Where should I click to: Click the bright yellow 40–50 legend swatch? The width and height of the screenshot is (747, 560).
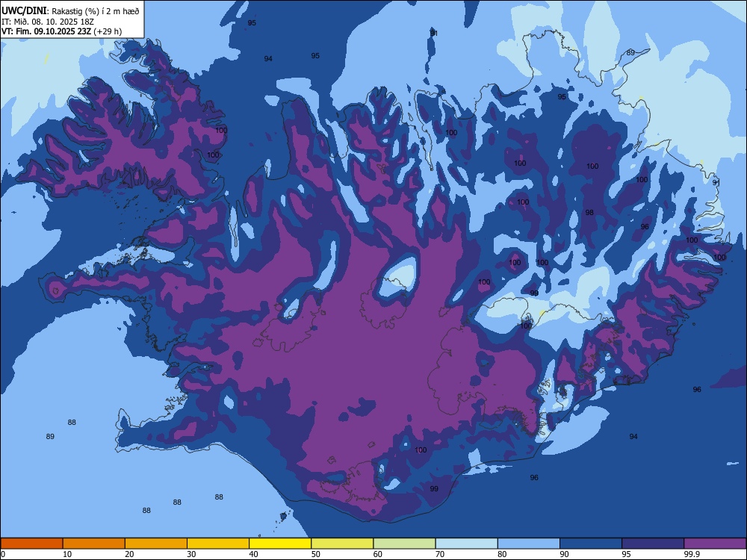click(x=280, y=544)
